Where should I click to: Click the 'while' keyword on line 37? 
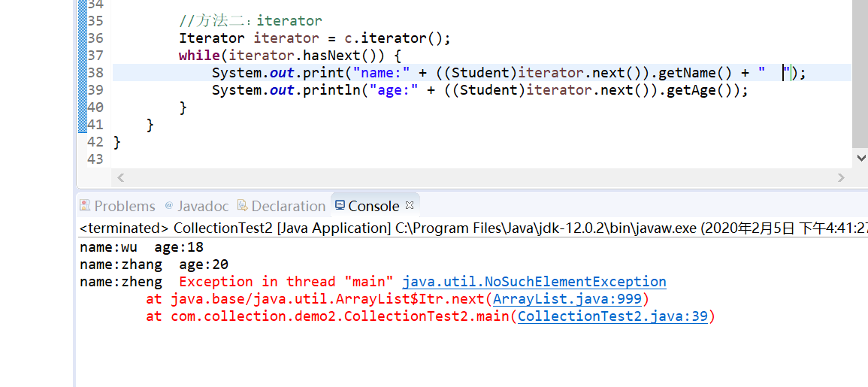click(199, 56)
